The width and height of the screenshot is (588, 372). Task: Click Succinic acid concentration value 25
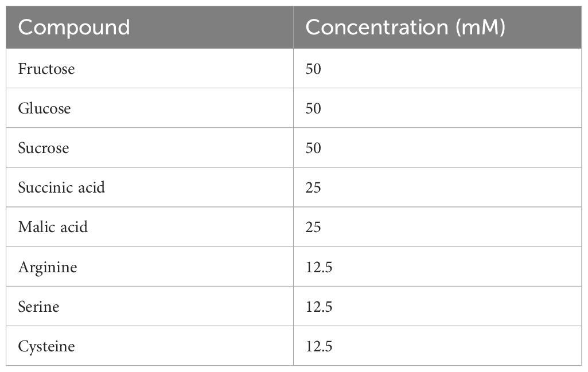coord(313,187)
